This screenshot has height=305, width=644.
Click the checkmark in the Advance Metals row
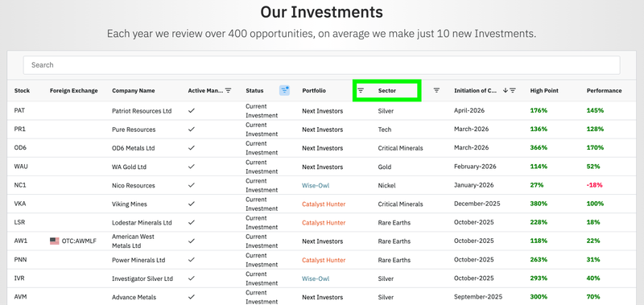192,297
